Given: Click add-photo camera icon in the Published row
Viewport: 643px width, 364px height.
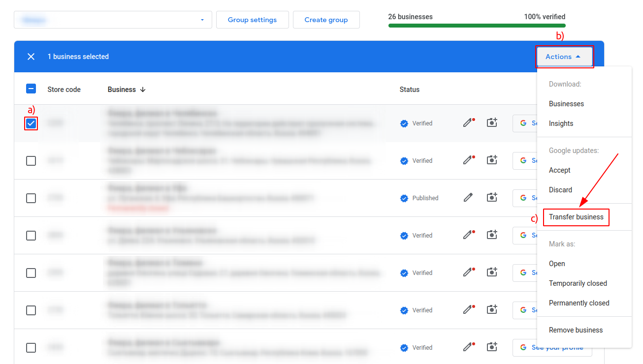Looking at the screenshot, I should 492,198.
